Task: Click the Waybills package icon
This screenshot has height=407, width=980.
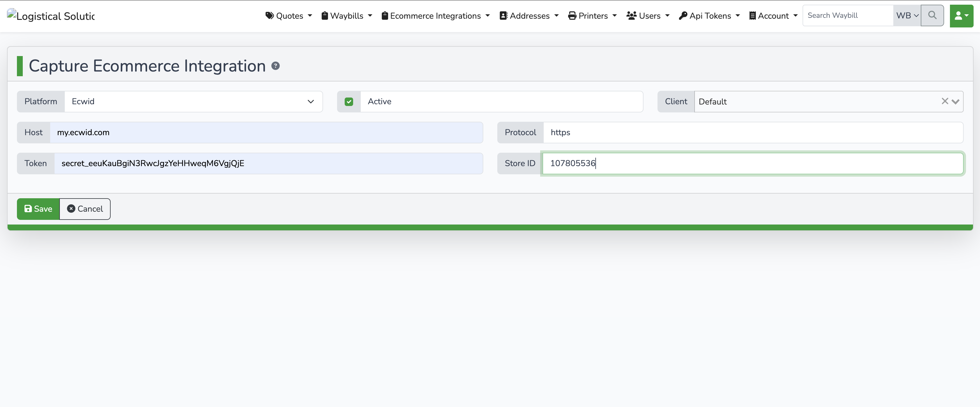Action: click(x=324, y=15)
